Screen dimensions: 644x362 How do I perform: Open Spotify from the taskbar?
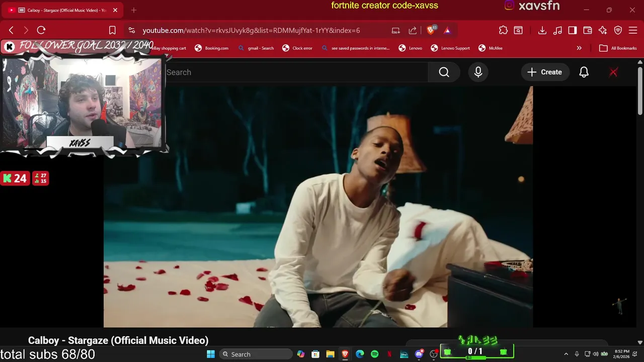click(375, 354)
